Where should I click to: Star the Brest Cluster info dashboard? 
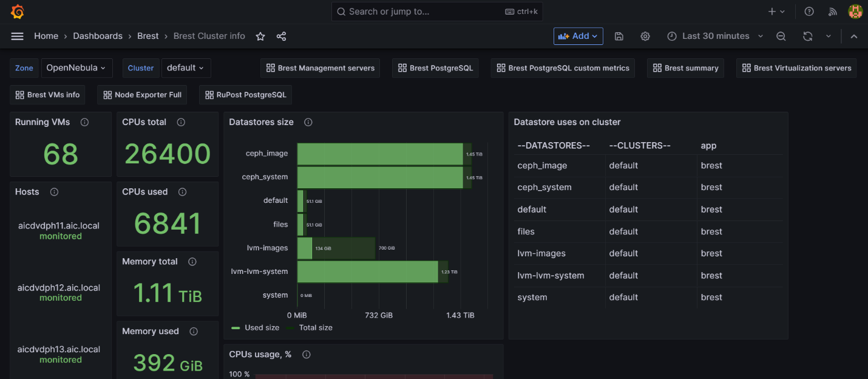pos(260,36)
